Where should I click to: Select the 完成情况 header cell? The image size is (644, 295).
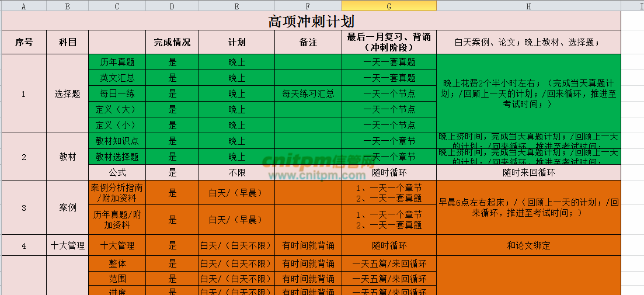click(x=172, y=43)
